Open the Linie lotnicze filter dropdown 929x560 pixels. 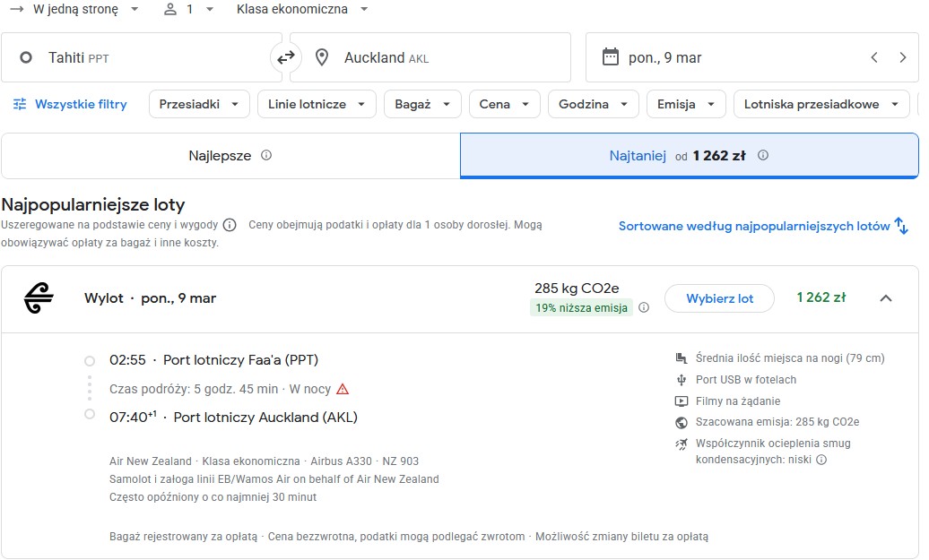(x=317, y=104)
